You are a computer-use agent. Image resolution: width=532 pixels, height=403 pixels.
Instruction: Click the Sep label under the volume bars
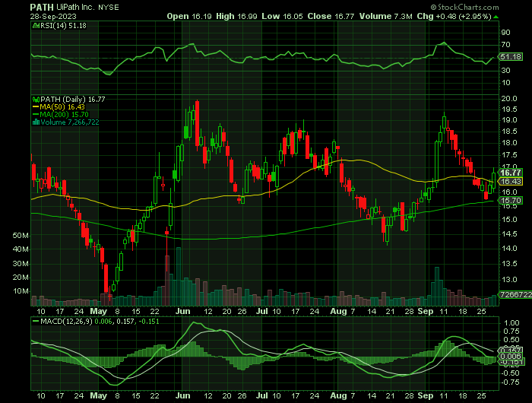426,311
